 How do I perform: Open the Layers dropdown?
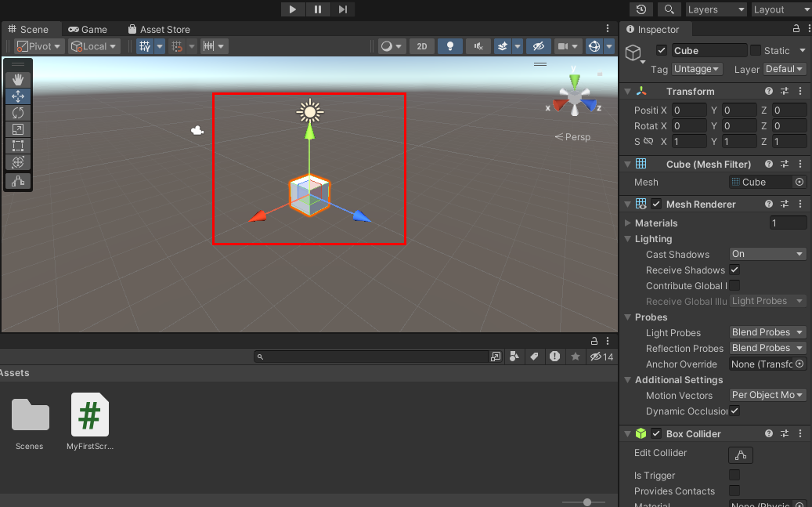click(x=715, y=9)
